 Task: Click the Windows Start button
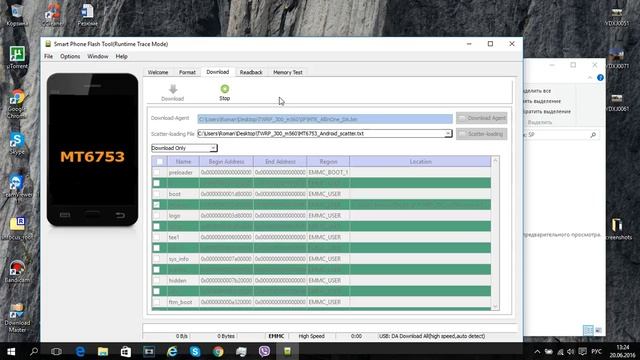(x=11, y=351)
